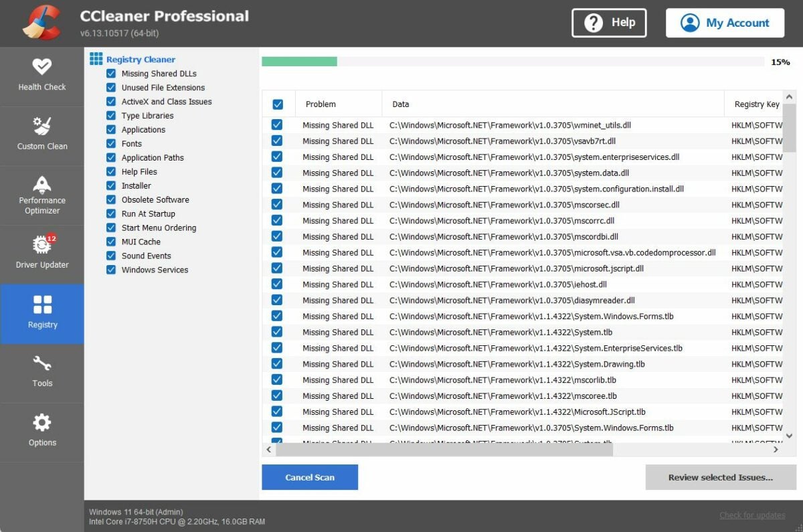Toggle the select-all checkbox in results header

point(277,104)
